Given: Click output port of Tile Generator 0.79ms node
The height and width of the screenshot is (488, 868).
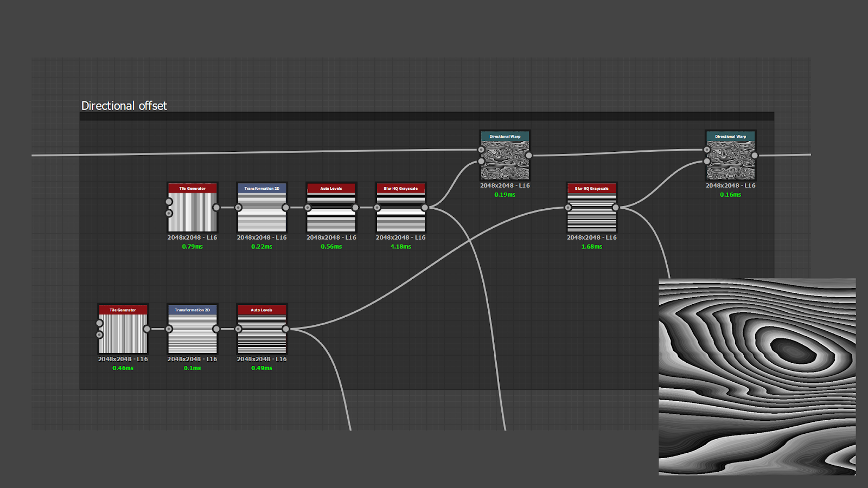Looking at the screenshot, I should [216, 207].
